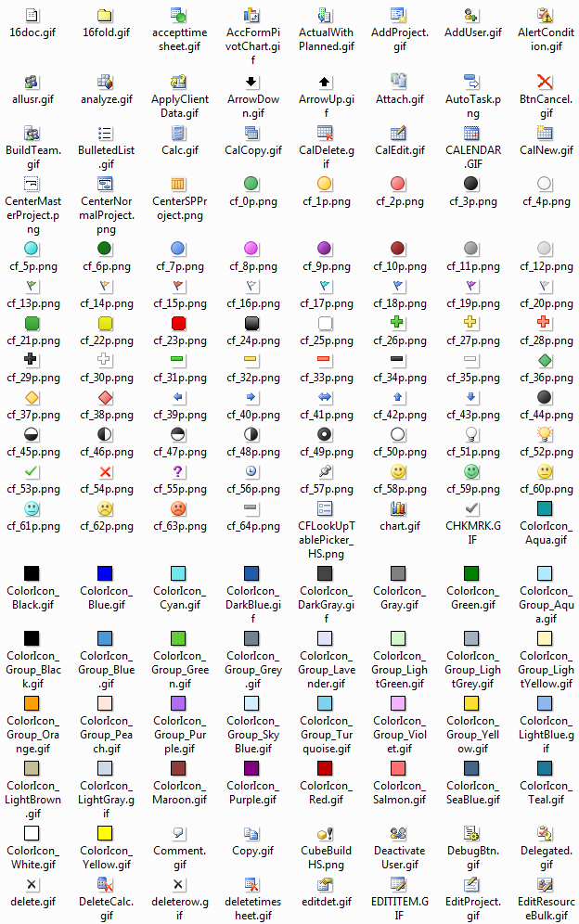The image size is (579, 924).
Task: Select the analyze.gif icon
Action: click(x=106, y=82)
